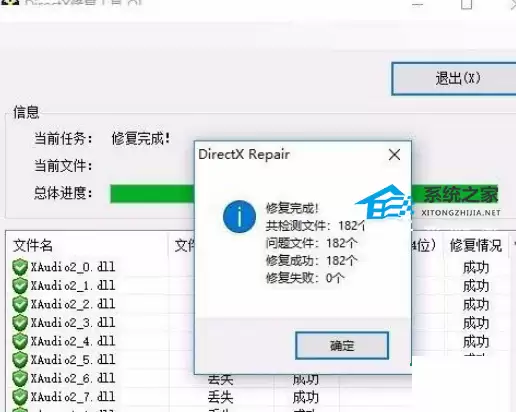Viewport: 516px width, 412px height.
Task: Click the 丢失 status in XAudio2_7.dll row
Action: point(220,397)
